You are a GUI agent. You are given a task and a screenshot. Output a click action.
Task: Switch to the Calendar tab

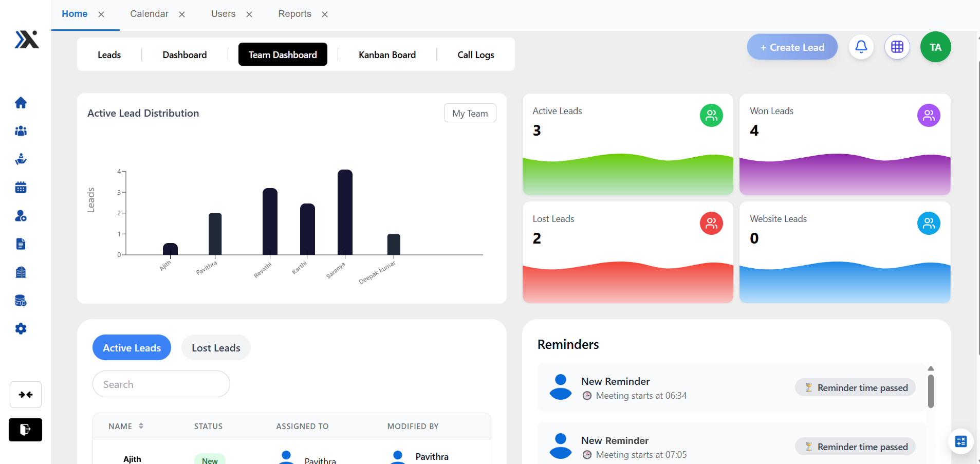click(x=149, y=14)
